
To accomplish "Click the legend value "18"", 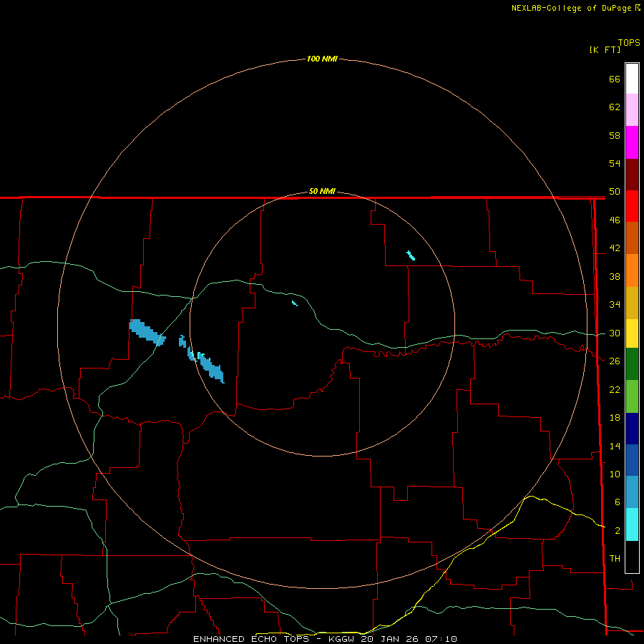I will [615, 418].
